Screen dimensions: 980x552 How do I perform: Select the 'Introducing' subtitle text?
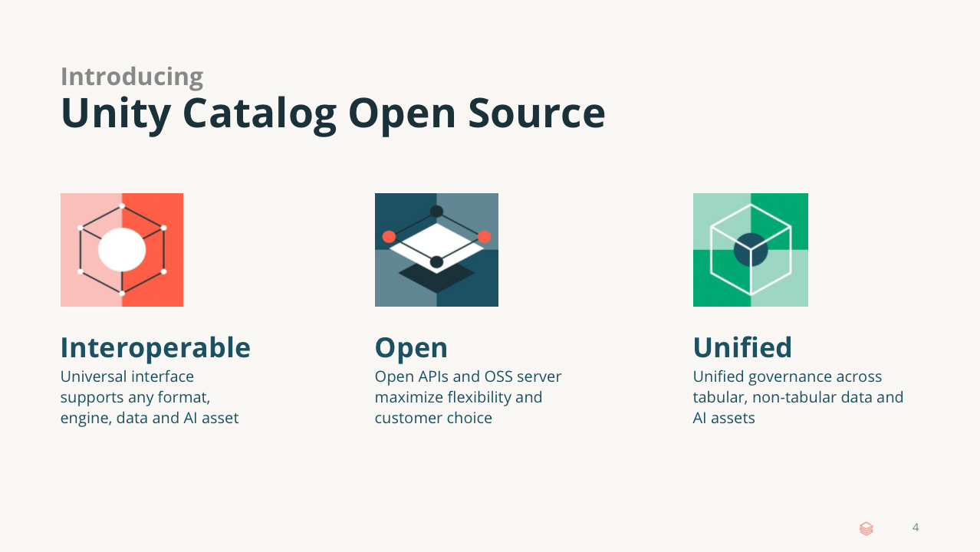132,77
